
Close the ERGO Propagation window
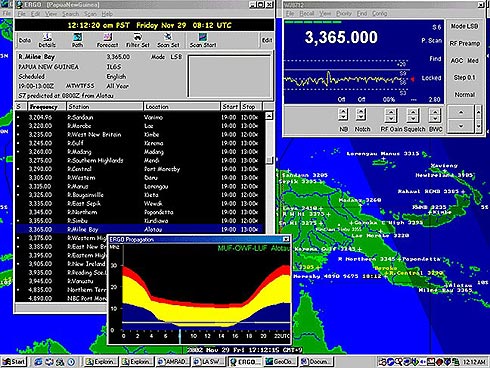pos(286,239)
